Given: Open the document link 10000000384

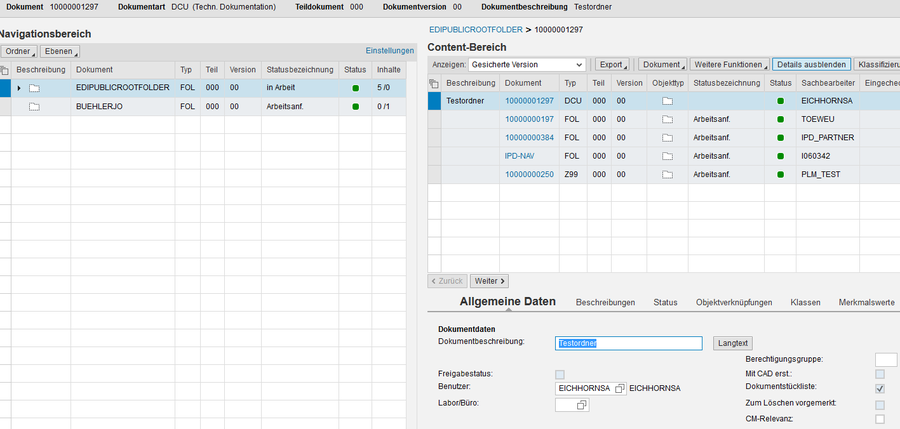Looking at the screenshot, I should tap(529, 137).
